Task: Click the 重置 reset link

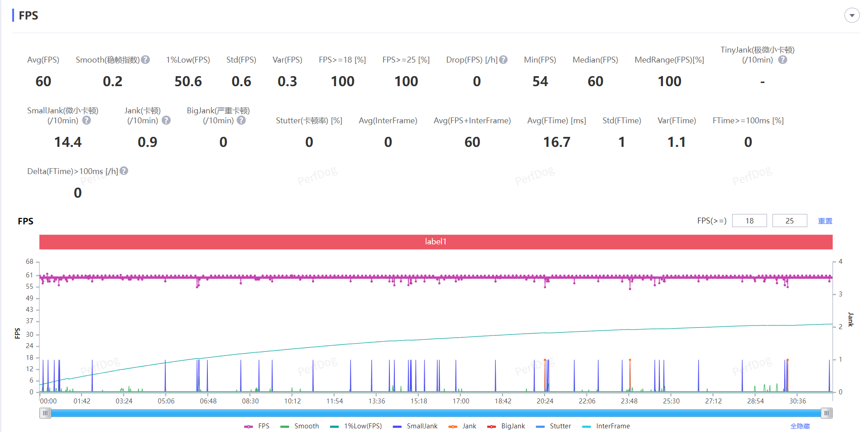Action: 825,221
